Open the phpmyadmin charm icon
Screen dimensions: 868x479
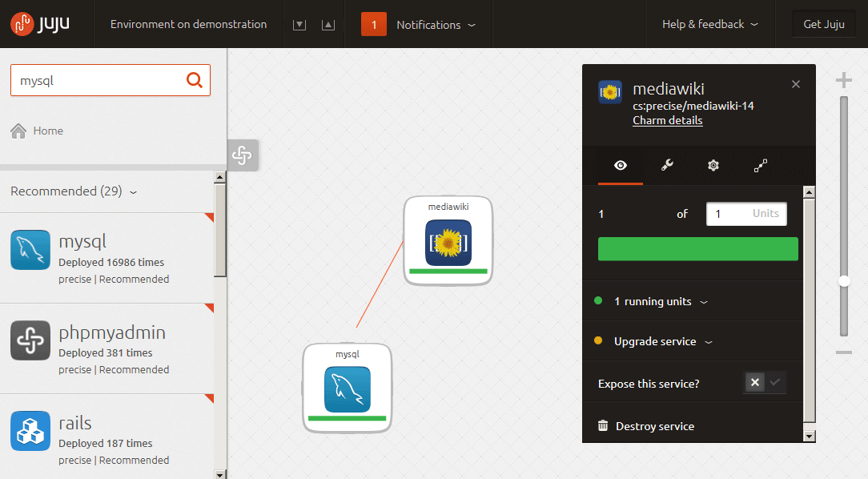(30, 340)
